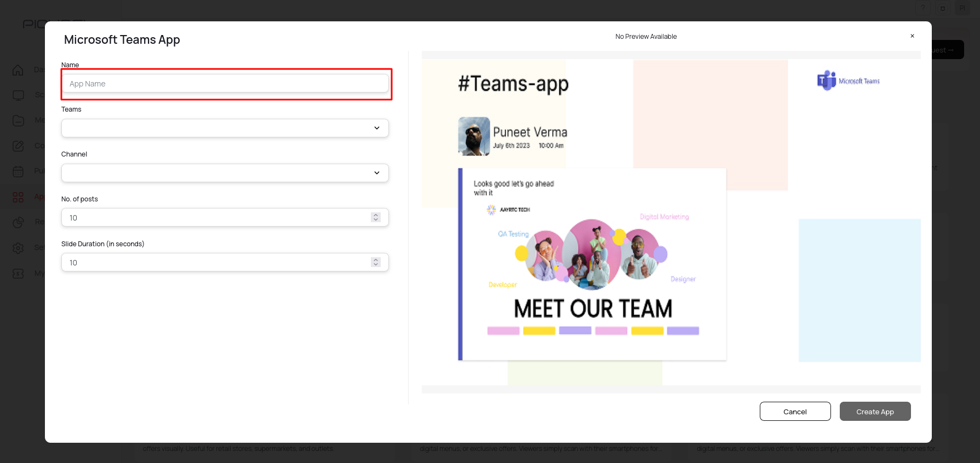Adjust the Slide Duration stepper arrows
This screenshot has height=463, width=980.
pos(376,263)
